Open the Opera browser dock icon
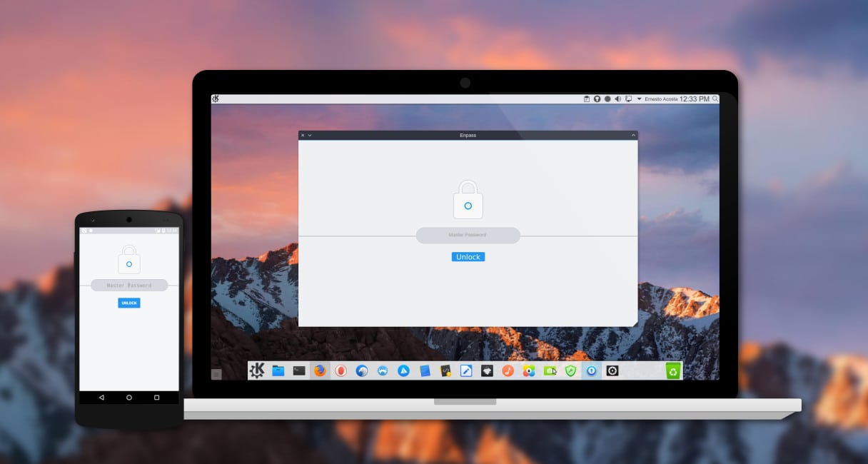The height and width of the screenshot is (464, 868). (340, 370)
